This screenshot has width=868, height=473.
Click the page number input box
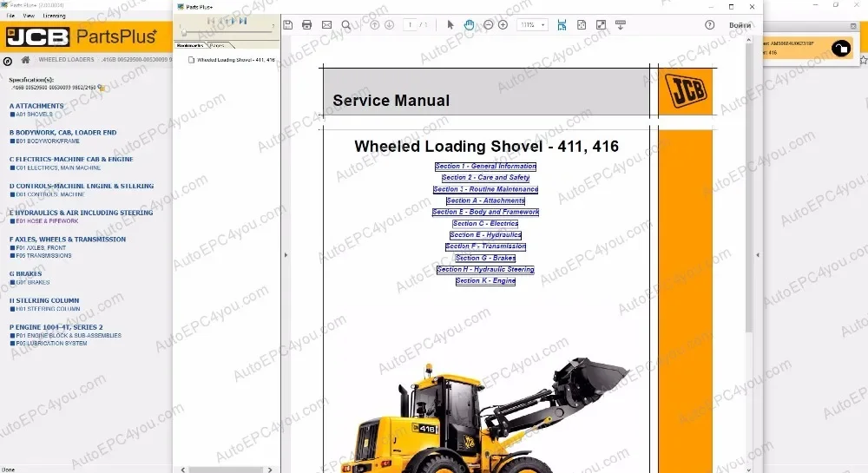pos(410,25)
